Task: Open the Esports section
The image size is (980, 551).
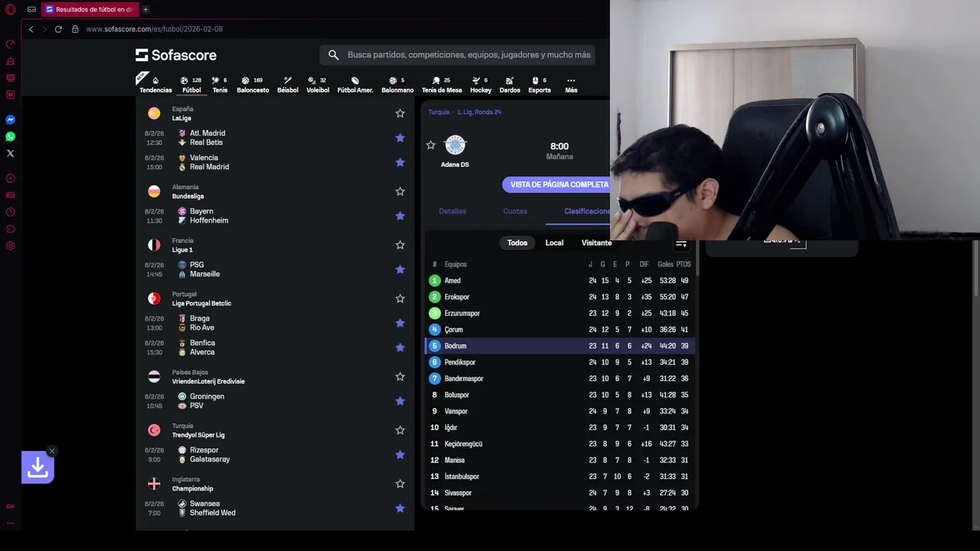Action: tap(539, 85)
